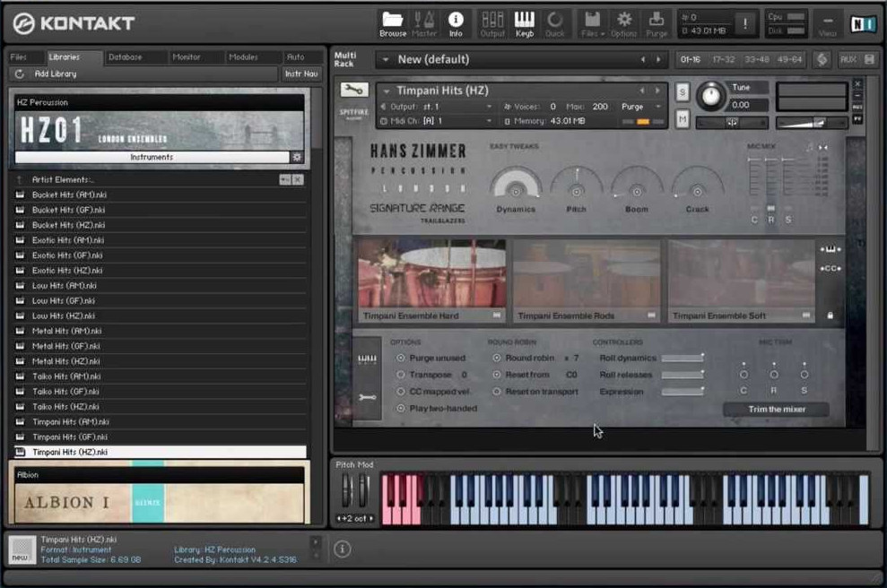
Task: Open the Files dropdown menu
Action: point(592,23)
